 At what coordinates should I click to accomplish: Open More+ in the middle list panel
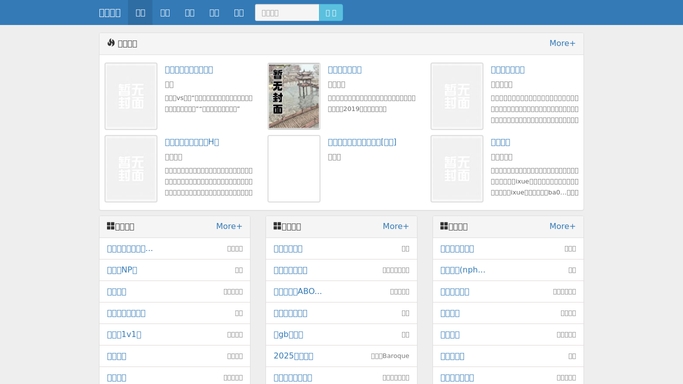[x=396, y=226]
